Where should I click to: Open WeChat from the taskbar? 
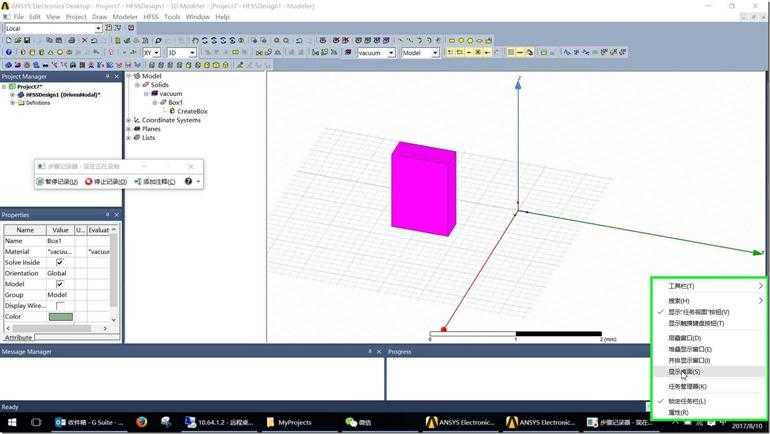358,422
